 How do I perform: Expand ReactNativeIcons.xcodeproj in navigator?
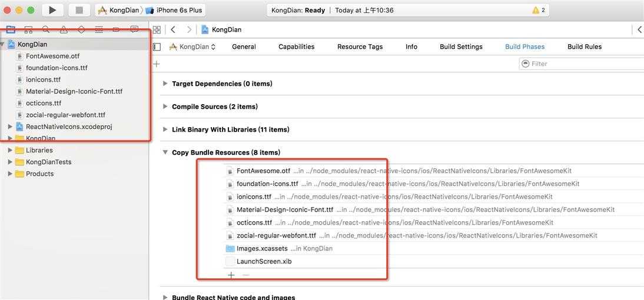click(10, 127)
